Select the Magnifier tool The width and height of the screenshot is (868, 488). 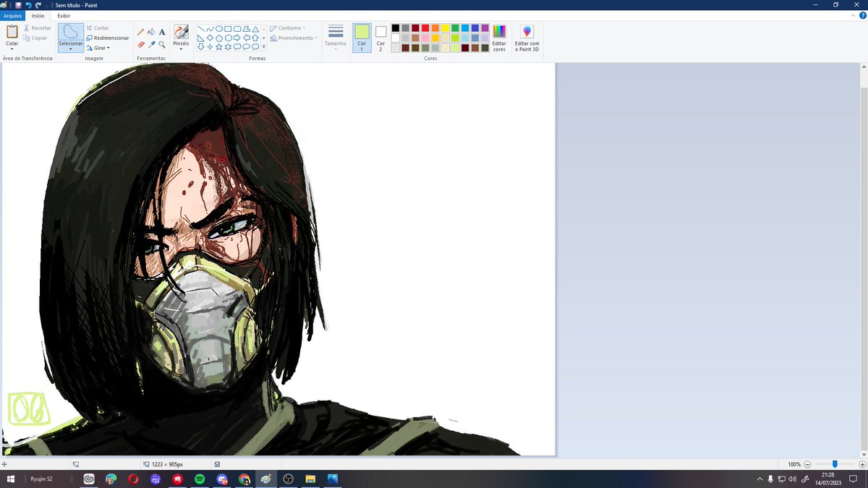pyautogui.click(x=162, y=44)
